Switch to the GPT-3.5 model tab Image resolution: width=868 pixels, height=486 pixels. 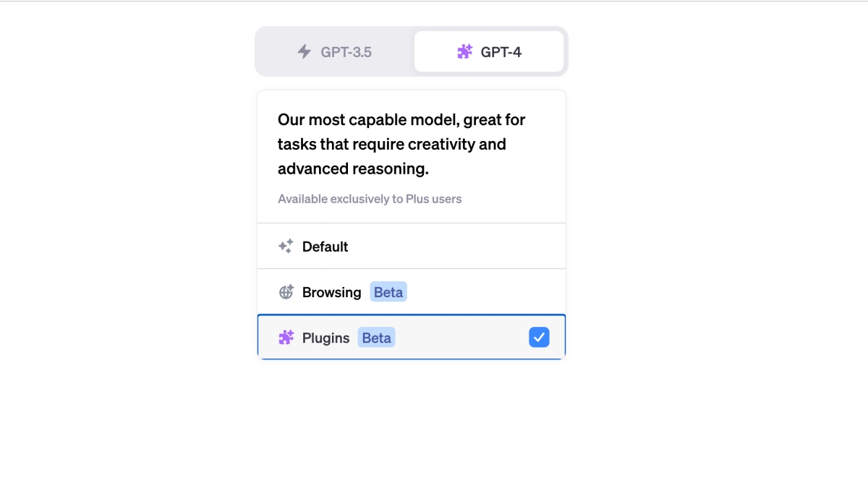[346, 52]
